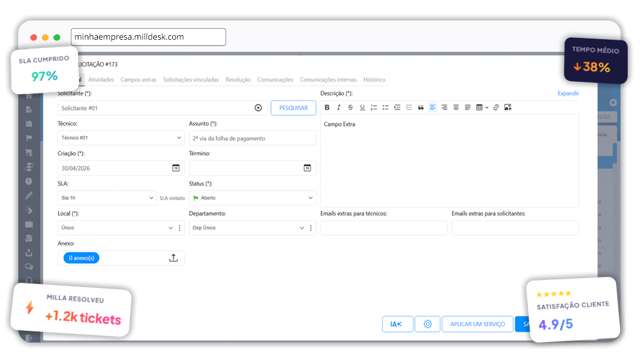Open the Histórico tab
644x363 pixels.
[374, 80]
